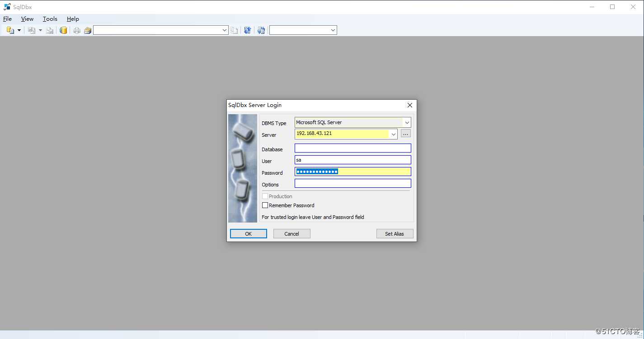Click the grayed save script toolbar icon

(31, 30)
